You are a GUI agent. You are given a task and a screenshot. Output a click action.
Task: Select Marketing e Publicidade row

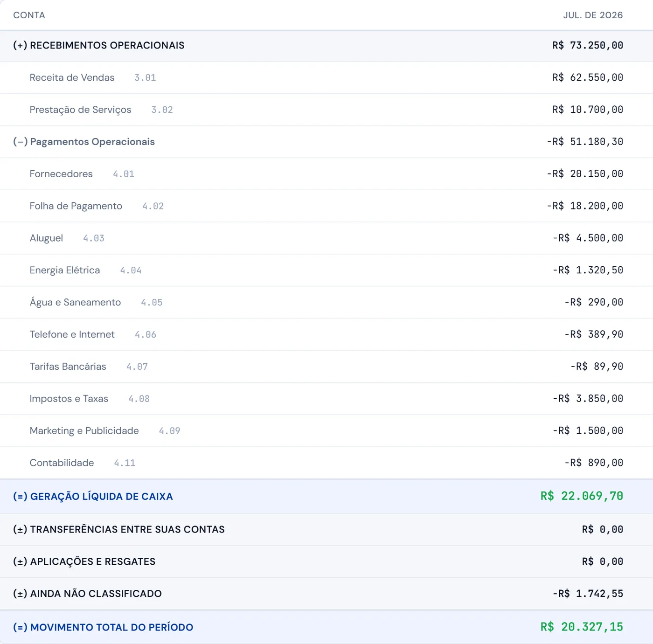click(x=326, y=431)
